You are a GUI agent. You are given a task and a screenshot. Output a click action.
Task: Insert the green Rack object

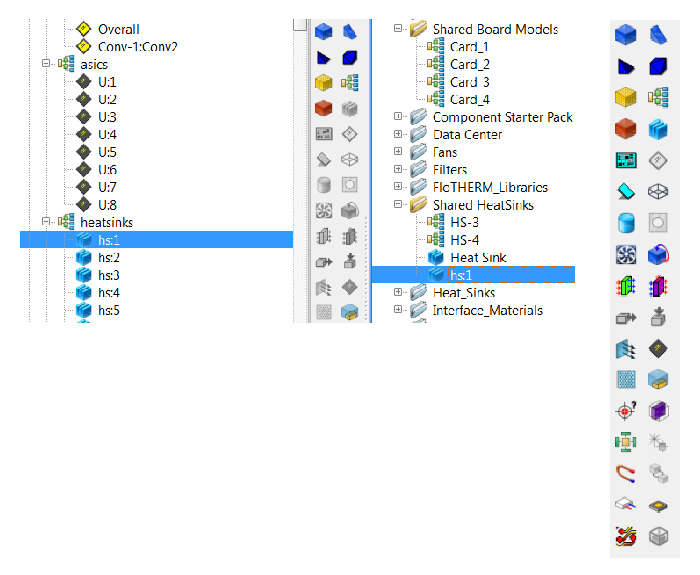coord(625,286)
